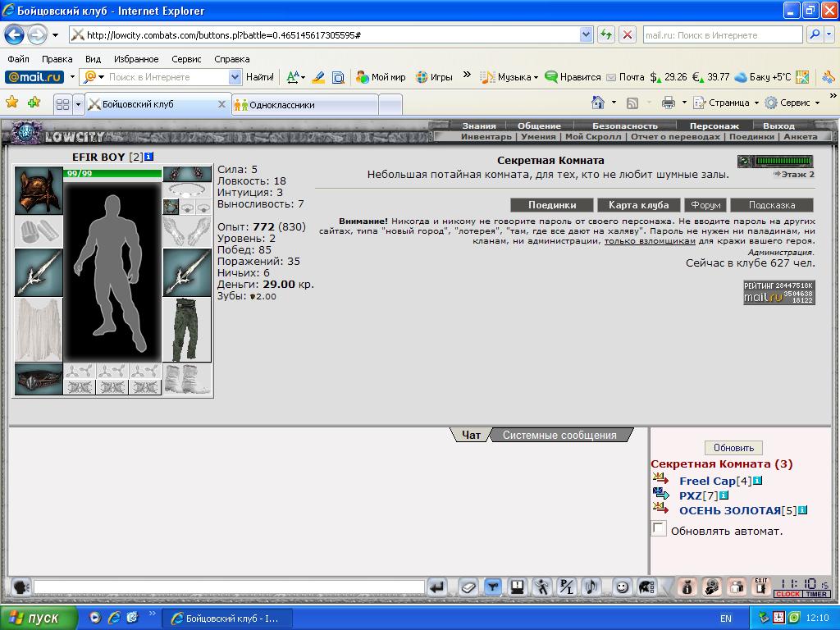Expand the Страница dropdown

pos(756,103)
